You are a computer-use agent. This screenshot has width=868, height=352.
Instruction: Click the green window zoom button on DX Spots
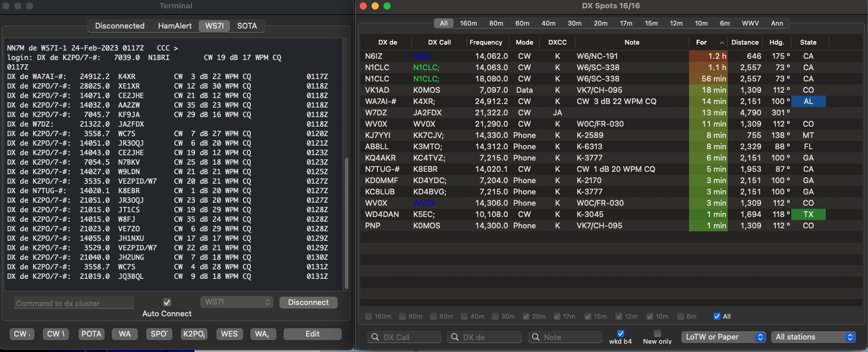(387, 6)
